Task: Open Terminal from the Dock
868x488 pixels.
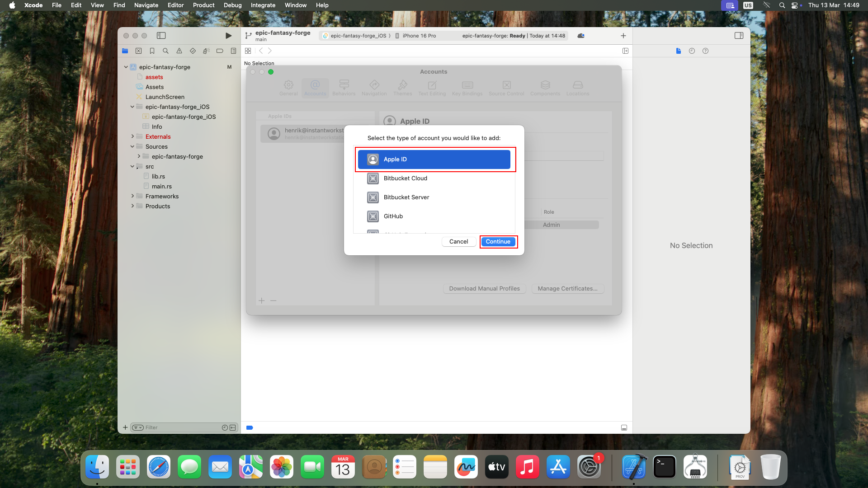Action: pyautogui.click(x=665, y=467)
